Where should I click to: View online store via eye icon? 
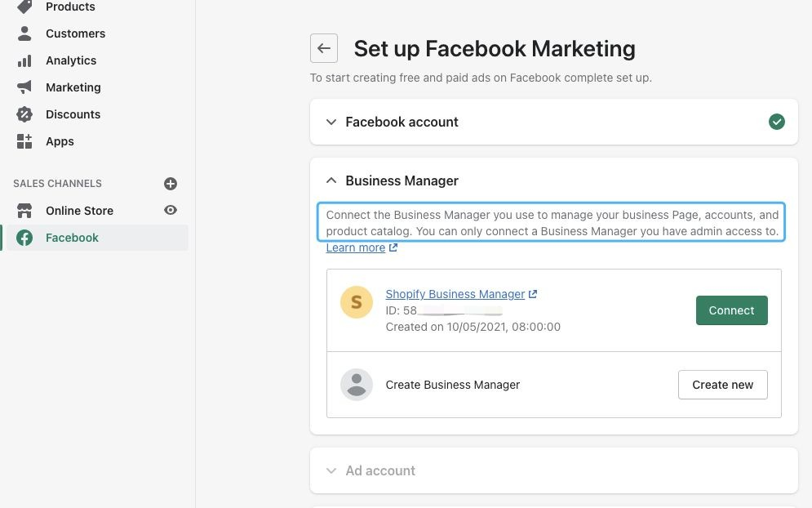click(x=171, y=211)
